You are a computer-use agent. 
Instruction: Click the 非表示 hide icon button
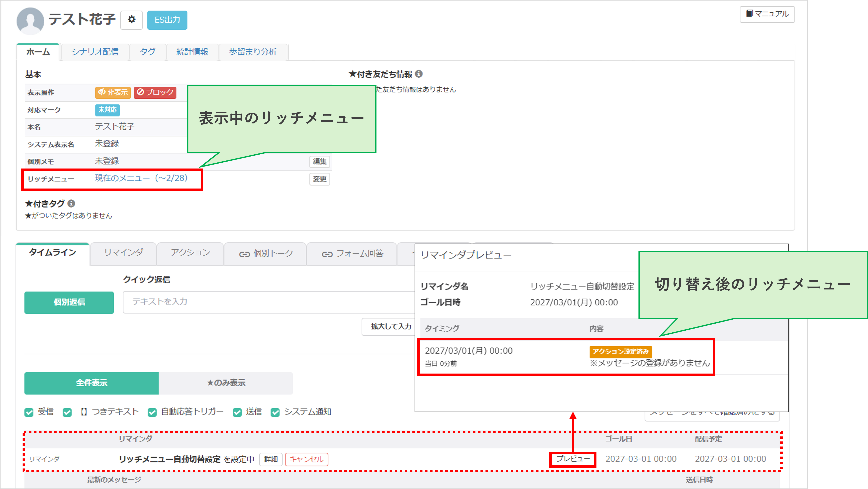pyautogui.click(x=112, y=93)
